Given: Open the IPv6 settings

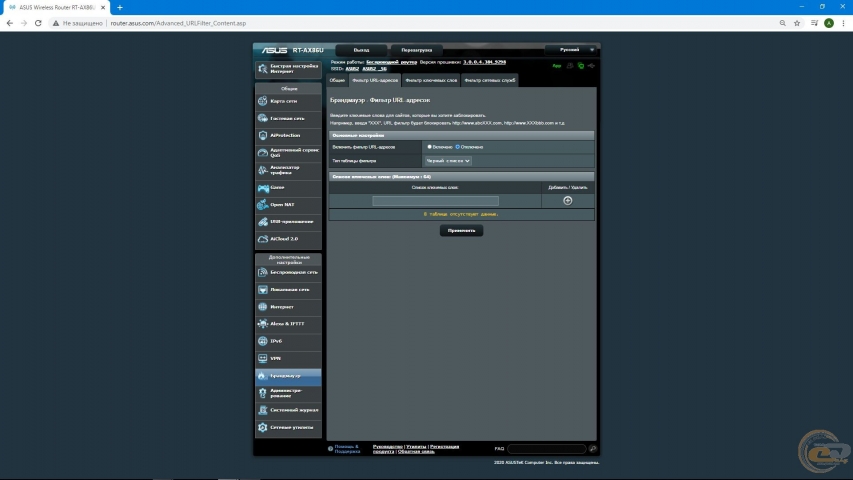Looking at the screenshot, I should (x=288, y=341).
